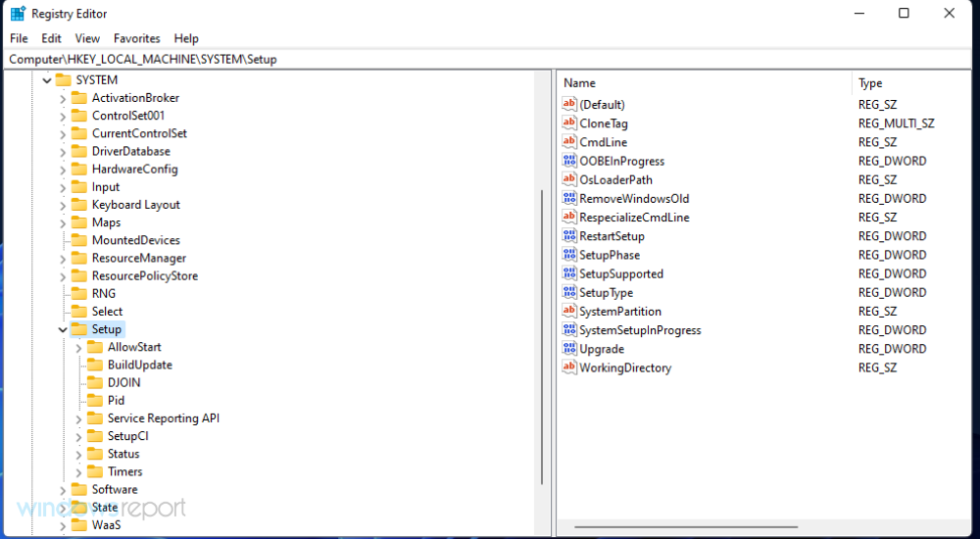Screen dimensions: 980x539
Task: Click the SYSTEM key folder icon
Action: click(63, 80)
